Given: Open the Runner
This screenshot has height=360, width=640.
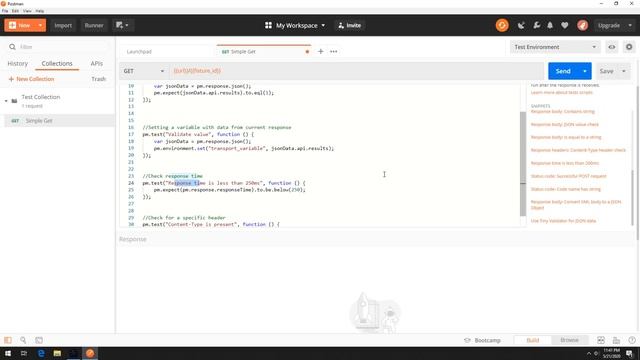Looking at the screenshot, I should click(94, 25).
